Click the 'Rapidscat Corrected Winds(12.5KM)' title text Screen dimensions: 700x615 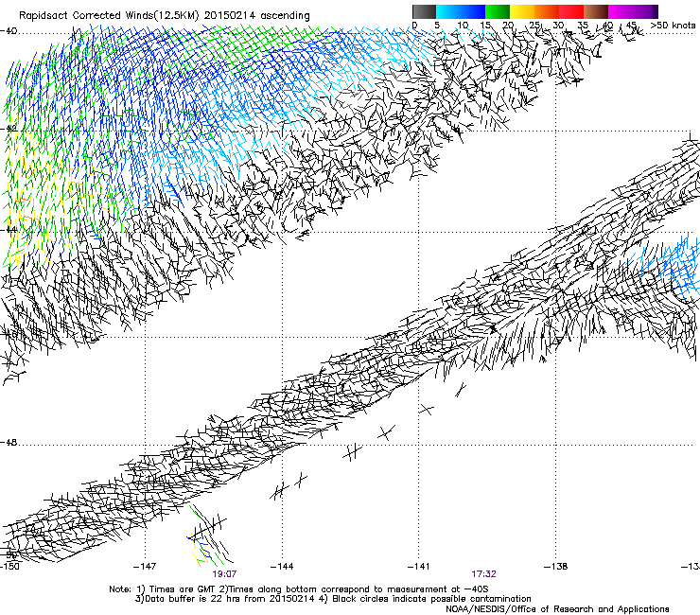tap(109, 16)
